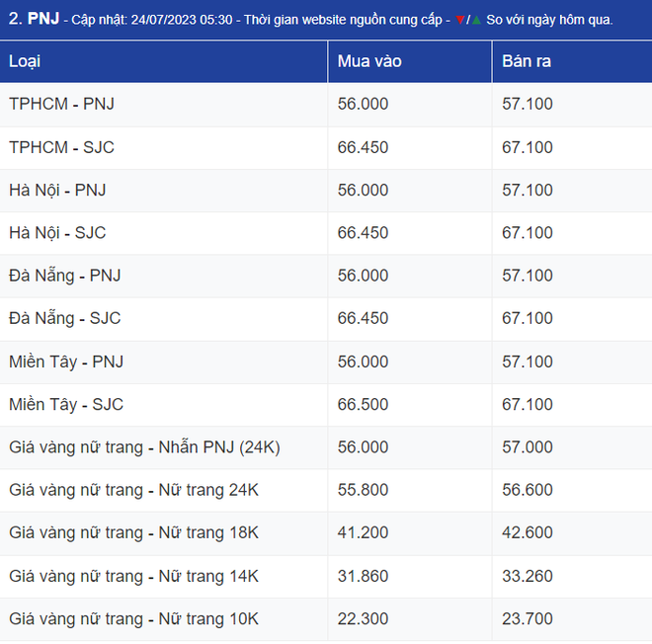
Task: Click buy price 55.800 for Nữ trang 24K
Action: pyautogui.click(x=363, y=490)
